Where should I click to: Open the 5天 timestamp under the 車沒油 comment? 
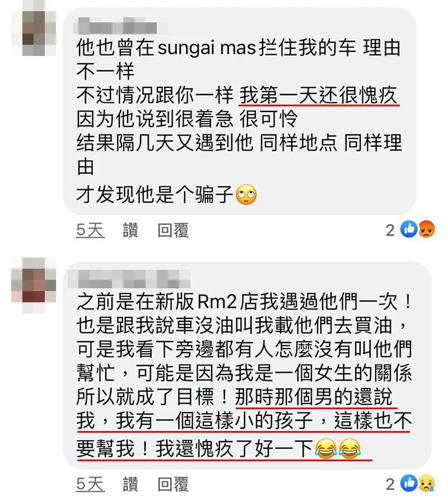click(x=90, y=484)
